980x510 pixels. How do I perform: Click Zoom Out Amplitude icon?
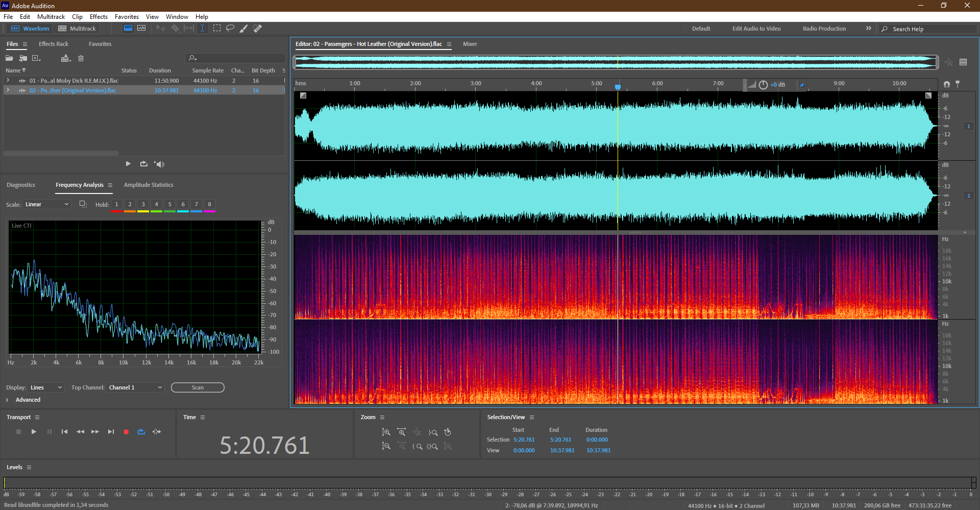[x=386, y=446]
